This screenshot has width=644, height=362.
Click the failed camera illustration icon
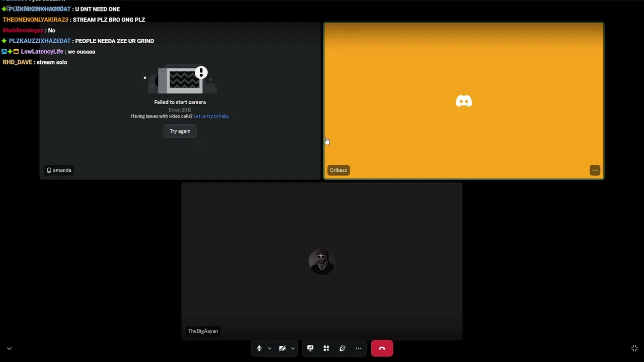point(181,79)
